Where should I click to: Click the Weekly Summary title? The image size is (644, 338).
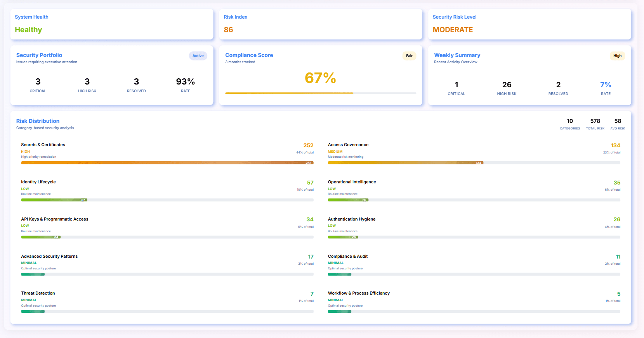[x=457, y=55]
